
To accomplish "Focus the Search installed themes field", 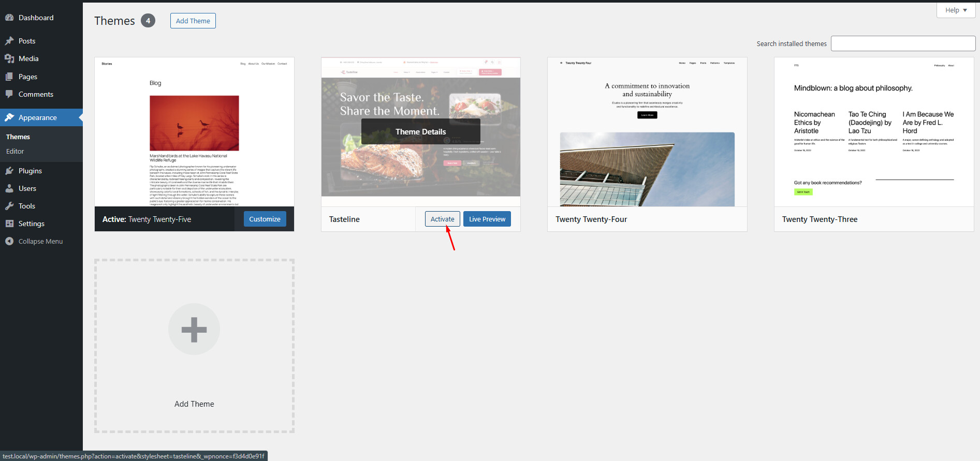I will pyautogui.click(x=903, y=43).
